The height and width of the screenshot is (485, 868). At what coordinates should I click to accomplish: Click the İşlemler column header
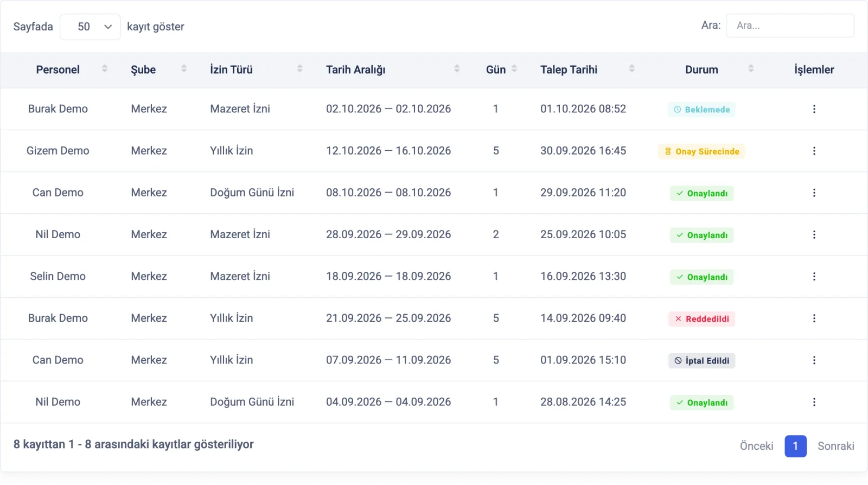(814, 69)
